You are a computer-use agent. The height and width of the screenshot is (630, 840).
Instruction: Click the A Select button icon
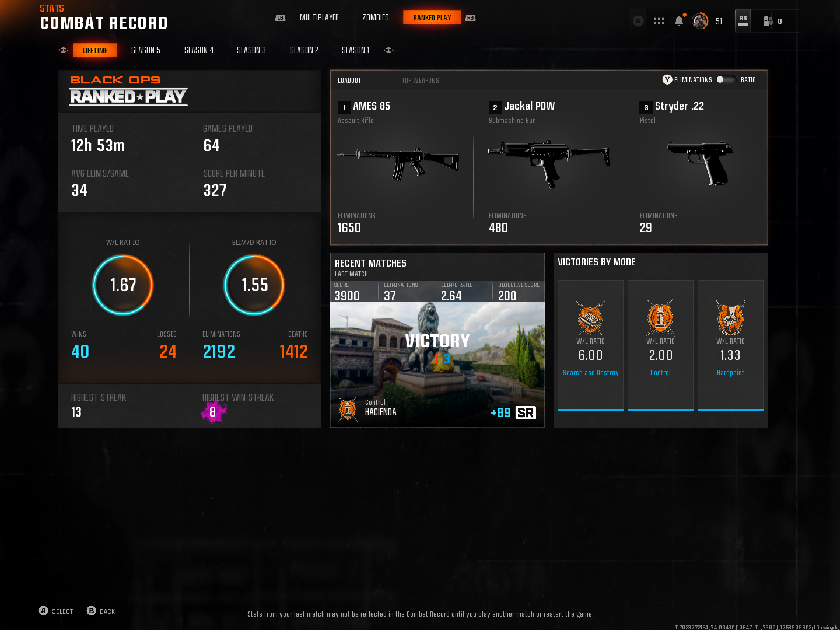[44, 611]
